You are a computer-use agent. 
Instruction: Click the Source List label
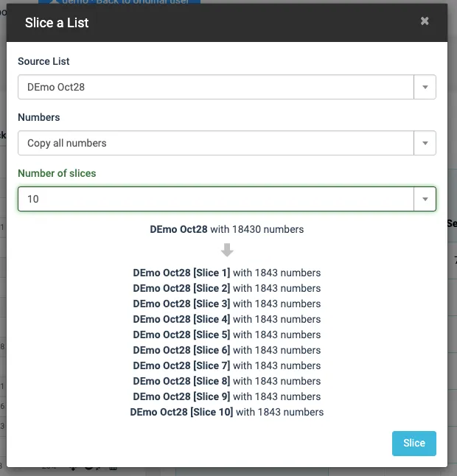click(43, 61)
